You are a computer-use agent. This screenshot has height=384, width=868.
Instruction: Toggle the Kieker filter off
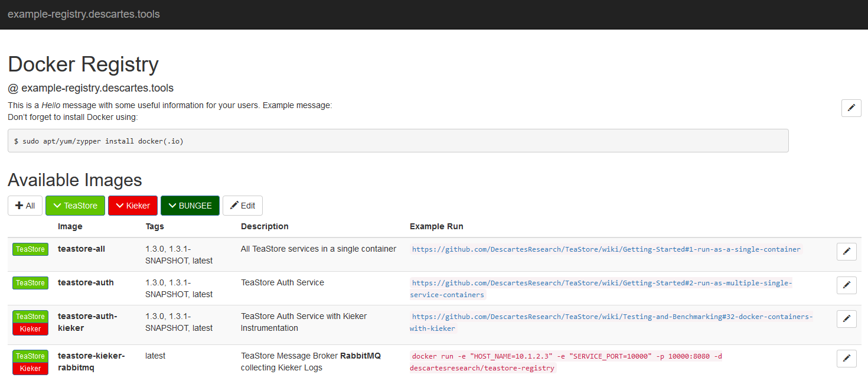point(132,205)
